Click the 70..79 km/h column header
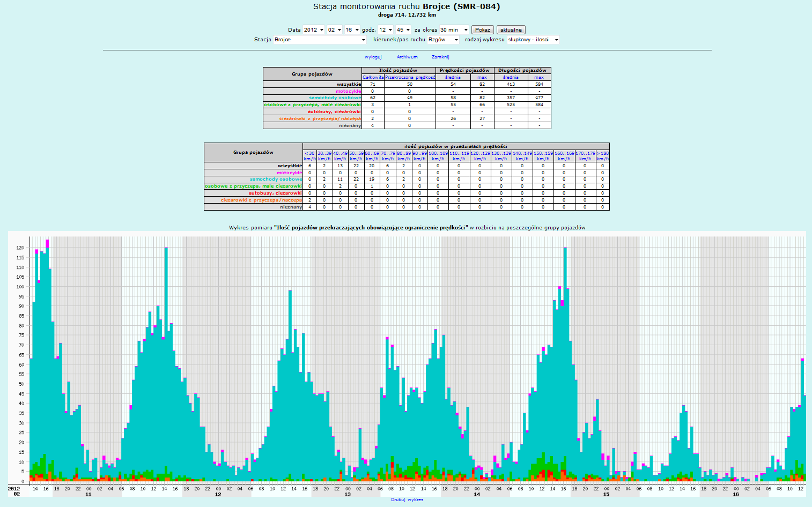The width and height of the screenshot is (812, 507). [388, 156]
